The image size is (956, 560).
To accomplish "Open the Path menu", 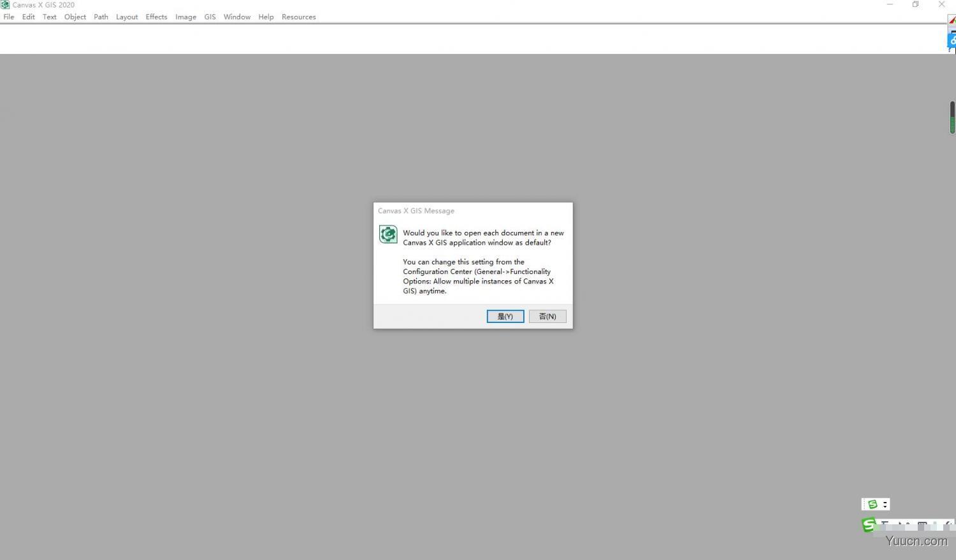I will [101, 17].
